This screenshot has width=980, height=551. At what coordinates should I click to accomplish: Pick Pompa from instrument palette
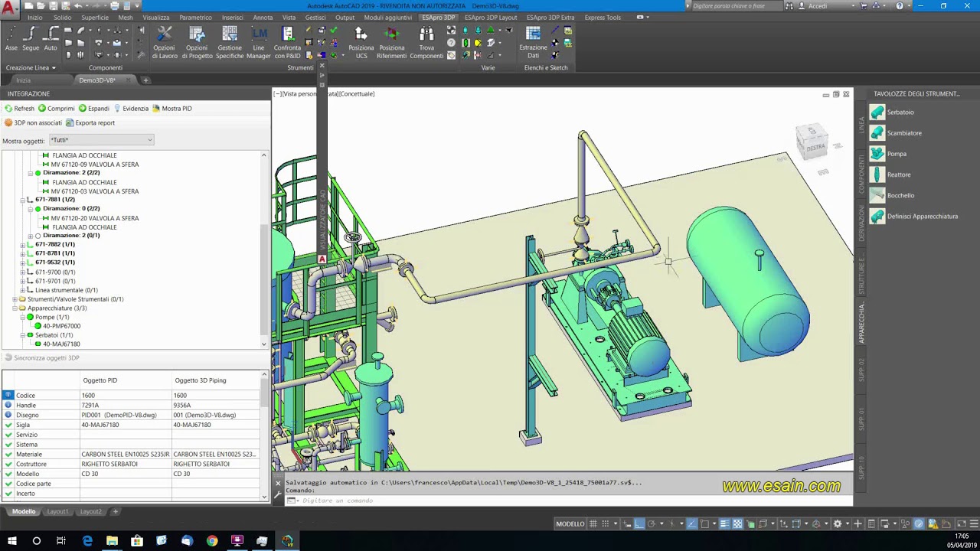(888, 154)
